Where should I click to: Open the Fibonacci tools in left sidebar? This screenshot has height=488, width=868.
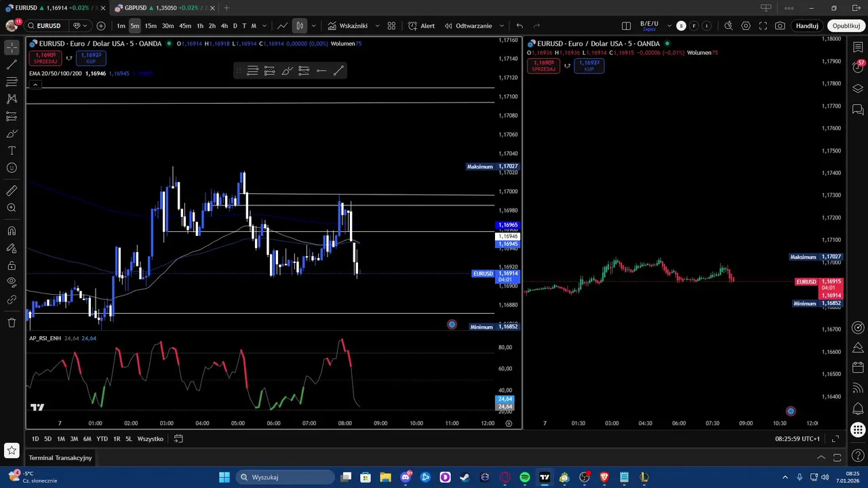(12, 81)
